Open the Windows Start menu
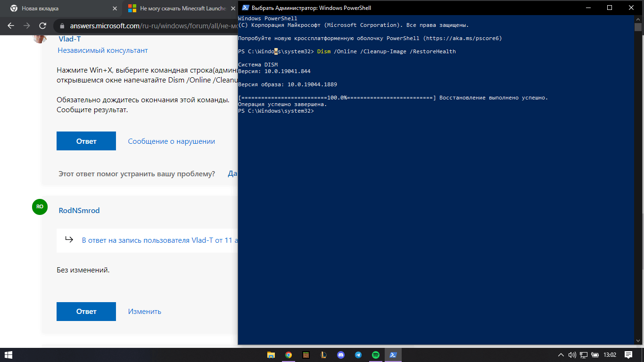The height and width of the screenshot is (362, 644). (x=8, y=355)
